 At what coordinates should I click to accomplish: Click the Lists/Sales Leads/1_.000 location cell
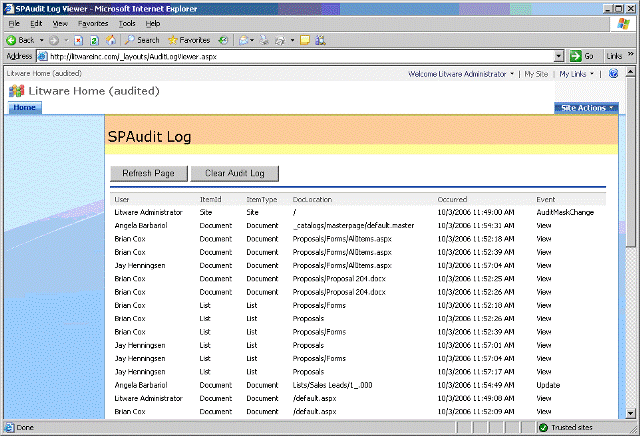[332, 385]
